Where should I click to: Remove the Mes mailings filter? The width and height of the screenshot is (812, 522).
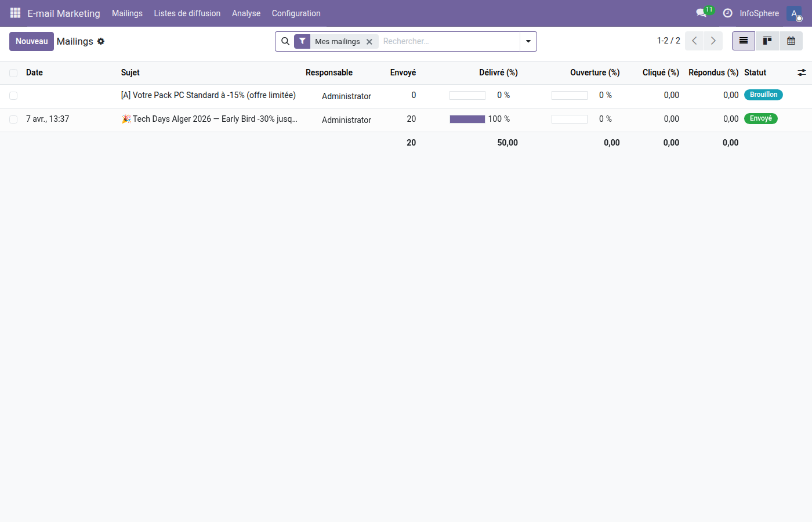pyautogui.click(x=369, y=41)
